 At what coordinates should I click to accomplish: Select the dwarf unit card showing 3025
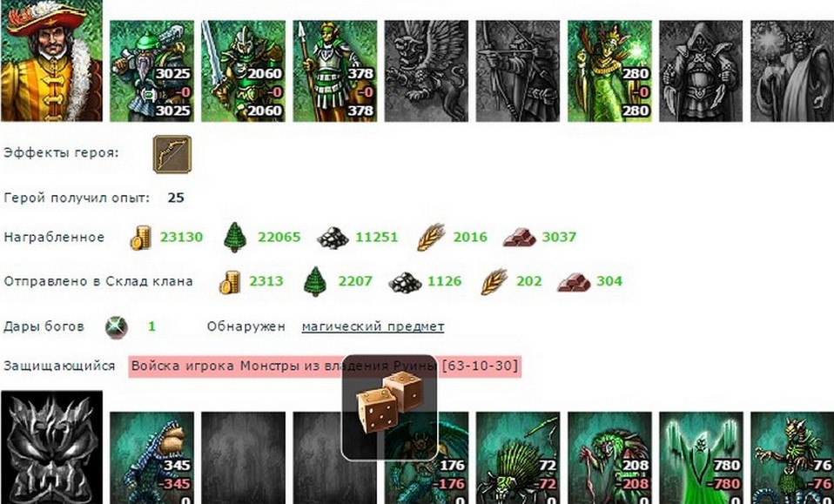click(151, 71)
